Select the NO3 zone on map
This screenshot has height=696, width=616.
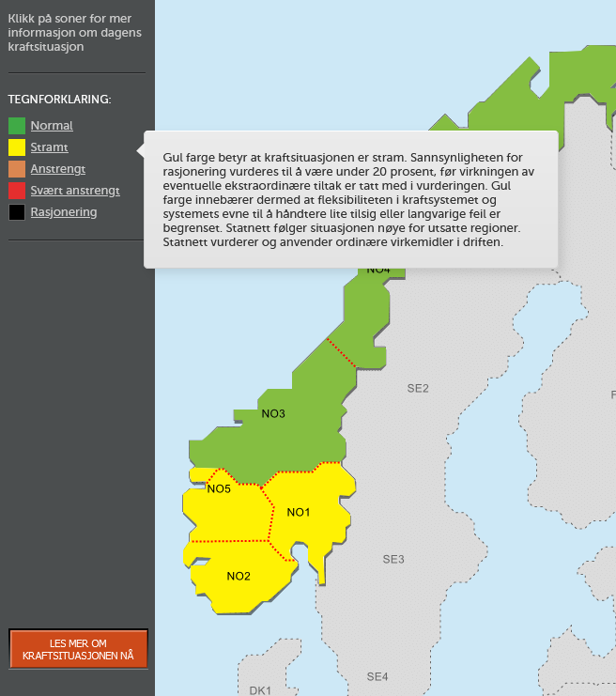pyautogui.click(x=273, y=413)
